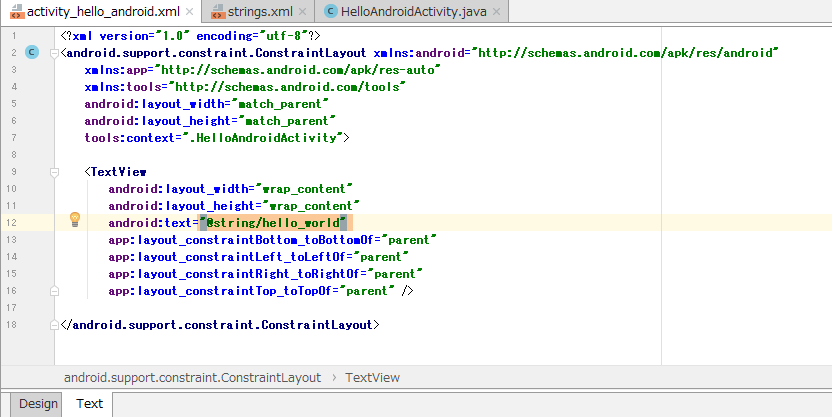This screenshot has height=417, width=832.
Task: Toggle fold marker at TextView closing line
Action: (54, 291)
